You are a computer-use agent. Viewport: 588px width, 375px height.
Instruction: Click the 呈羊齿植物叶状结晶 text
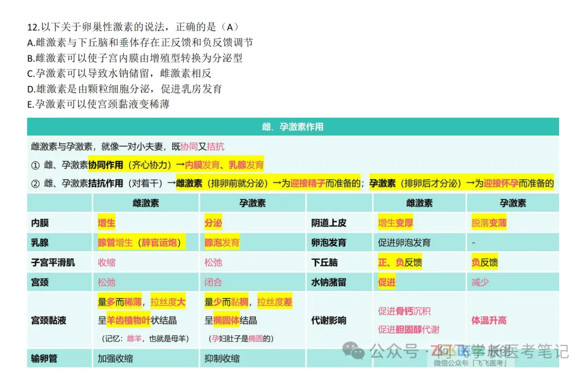click(137, 320)
